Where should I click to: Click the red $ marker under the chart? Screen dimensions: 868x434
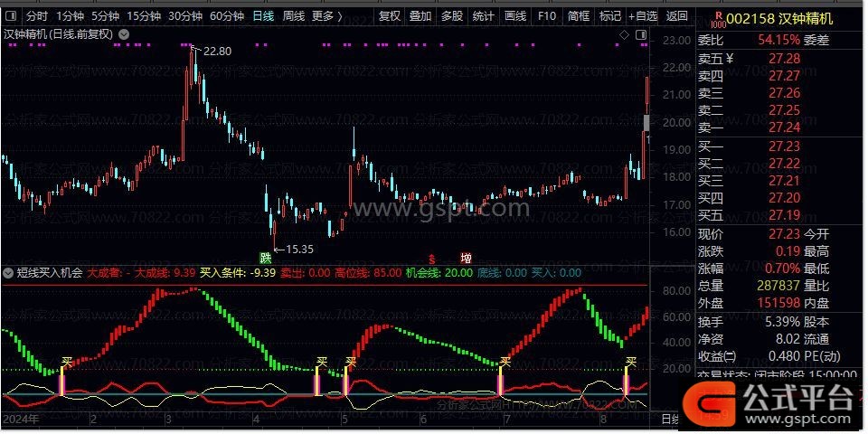point(433,259)
